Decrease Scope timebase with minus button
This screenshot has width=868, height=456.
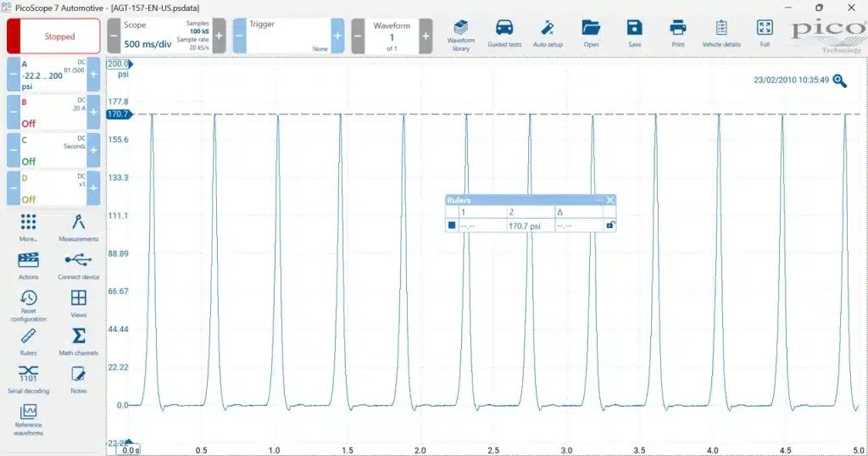tap(114, 36)
